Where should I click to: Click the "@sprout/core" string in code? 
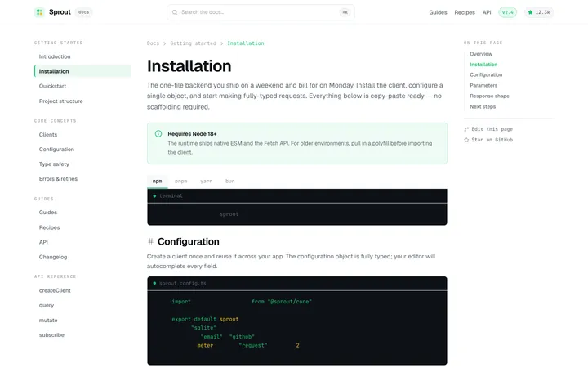click(x=290, y=302)
